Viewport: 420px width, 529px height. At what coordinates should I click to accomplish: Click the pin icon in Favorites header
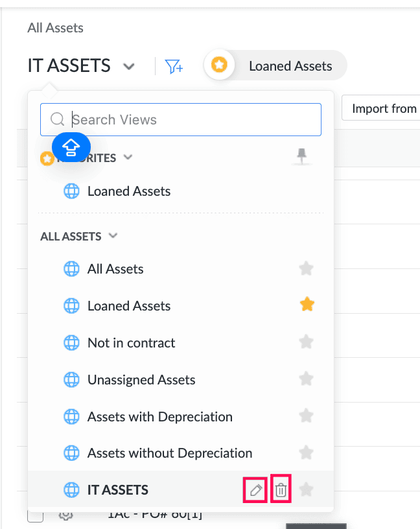click(301, 156)
